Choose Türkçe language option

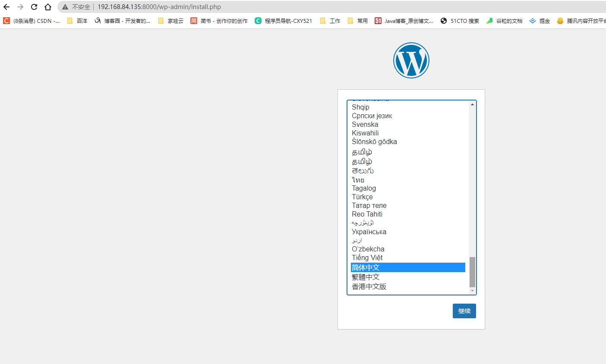pos(408,197)
